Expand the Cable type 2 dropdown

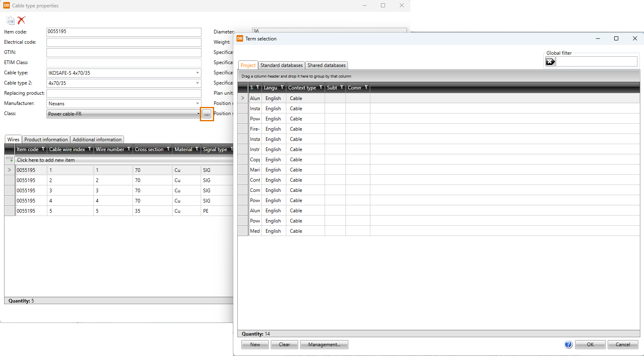pyautogui.click(x=197, y=83)
